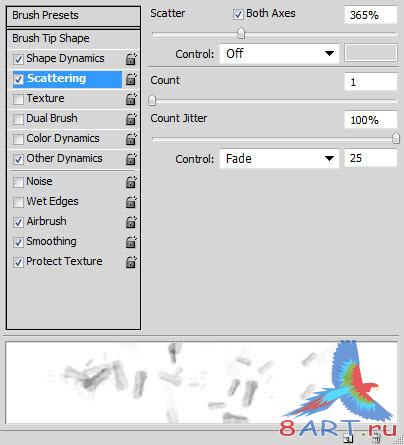Open the Scatter Control dropdown set to Off
The height and width of the screenshot is (445, 404).
click(x=279, y=54)
